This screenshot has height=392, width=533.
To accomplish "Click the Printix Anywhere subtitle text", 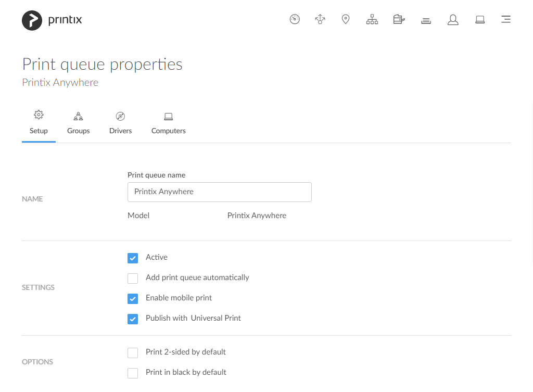I will pyautogui.click(x=60, y=83).
